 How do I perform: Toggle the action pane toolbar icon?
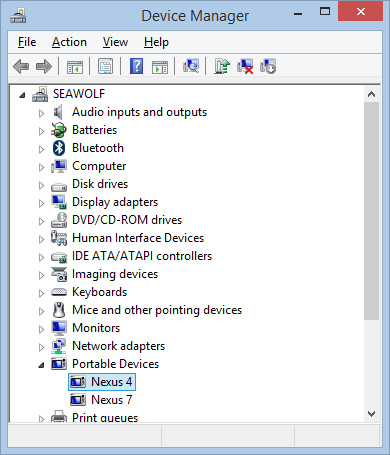point(160,66)
